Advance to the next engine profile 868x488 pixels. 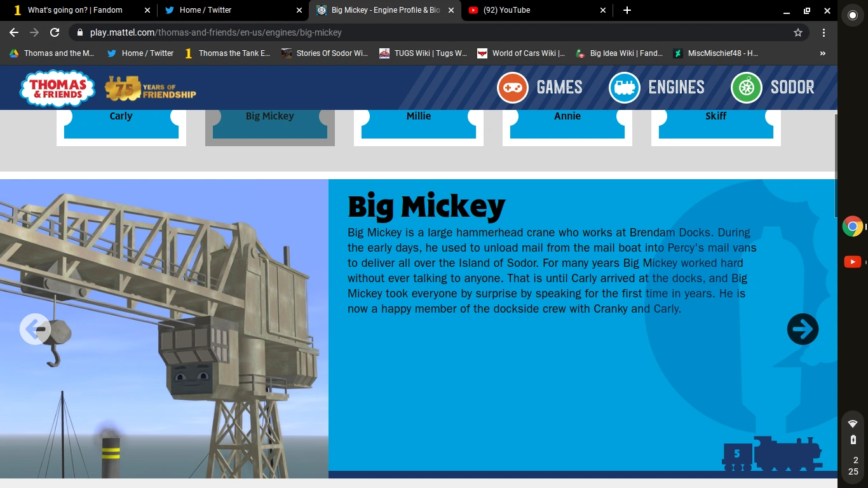tap(803, 329)
